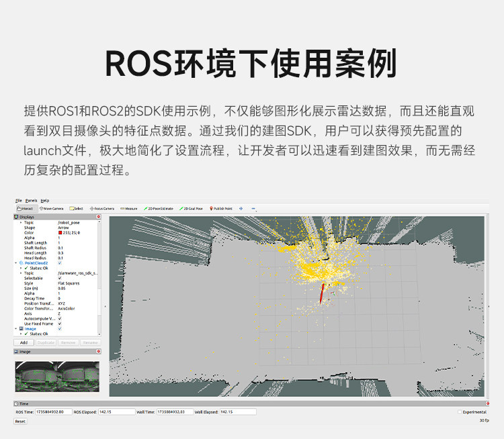This screenshot has width=504, height=439.
Task: Uncheck the Selectable option checkbox
Action: (59, 278)
